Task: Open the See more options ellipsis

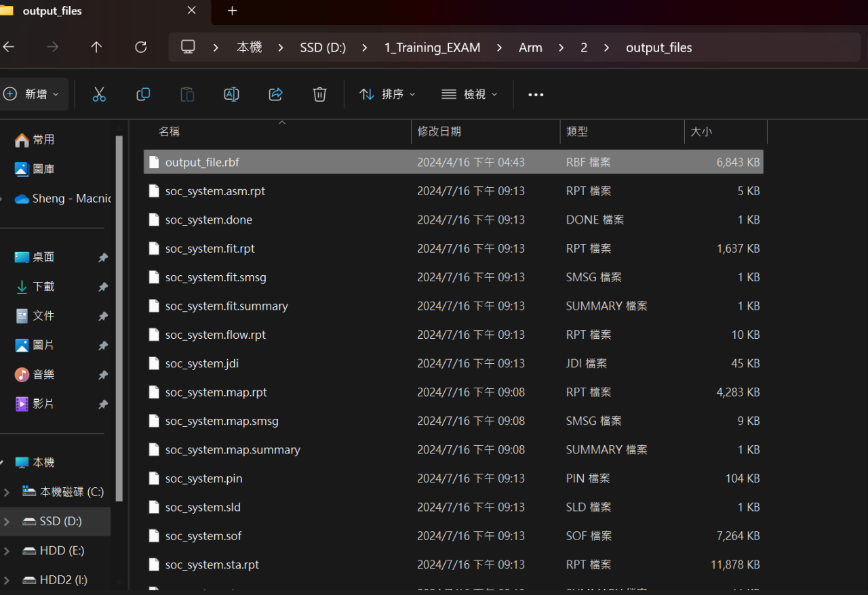Action: (x=536, y=95)
